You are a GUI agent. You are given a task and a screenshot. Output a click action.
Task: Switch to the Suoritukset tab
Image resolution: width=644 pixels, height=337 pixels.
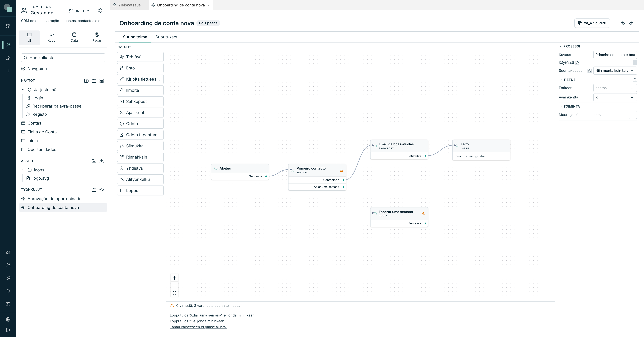[166, 37]
